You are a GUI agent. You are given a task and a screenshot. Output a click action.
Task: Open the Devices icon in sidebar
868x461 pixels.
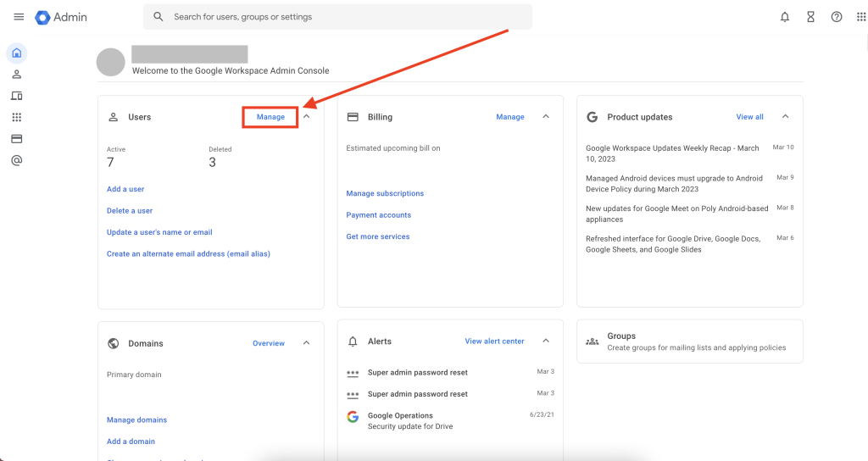tap(16, 96)
